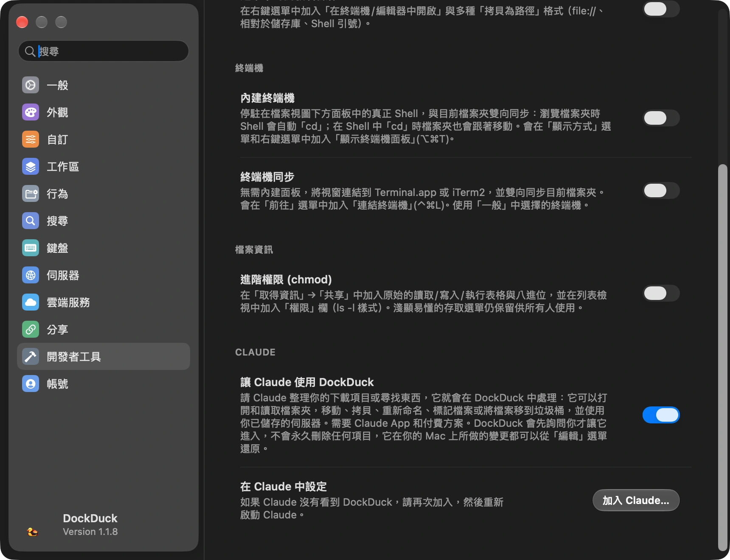Viewport: 730px width, 560px height.
Task: Click the 檔案資訊 section header
Action: point(254,250)
